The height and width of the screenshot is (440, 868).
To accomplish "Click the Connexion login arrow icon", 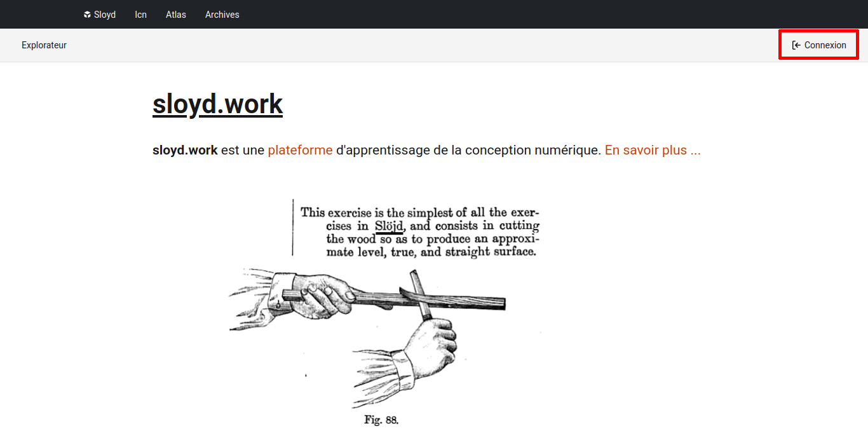I will tap(796, 45).
